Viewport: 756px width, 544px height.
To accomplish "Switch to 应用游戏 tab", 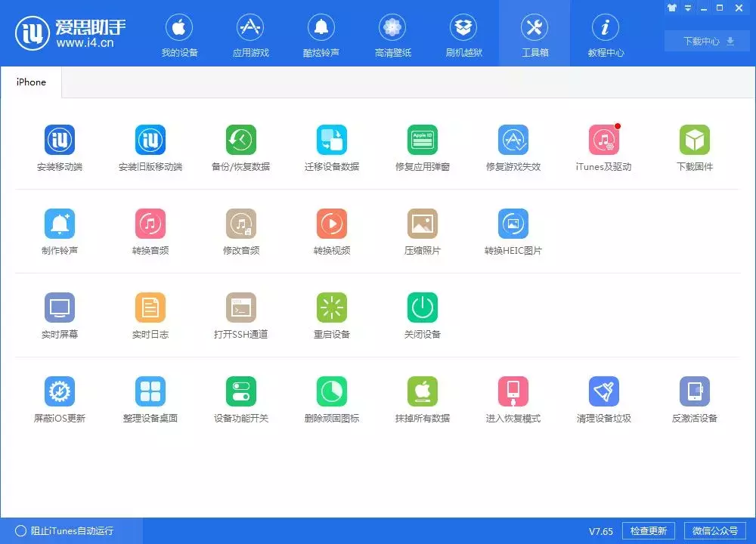I will pyautogui.click(x=251, y=35).
